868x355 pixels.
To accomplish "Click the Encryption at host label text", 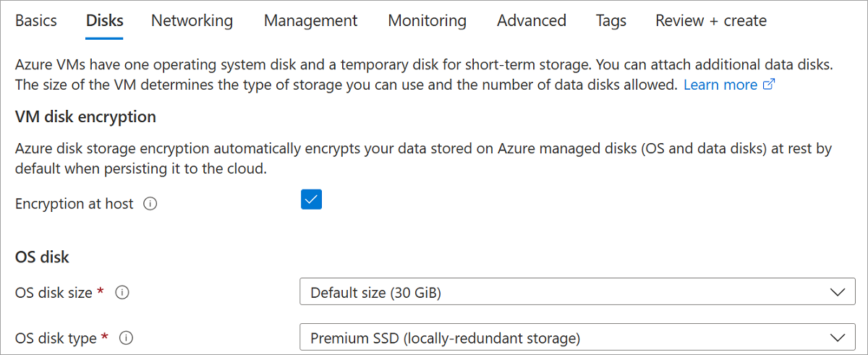I will tap(74, 204).
